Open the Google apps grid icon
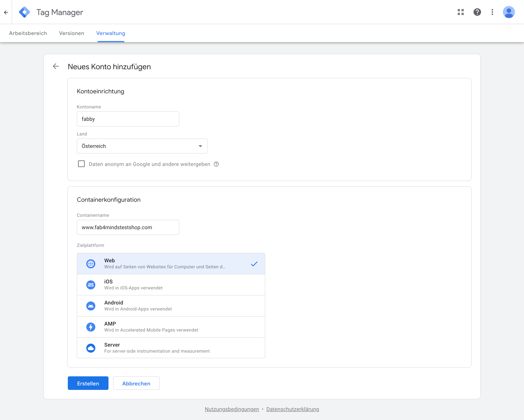This screenshot has height=420, width=524. click(x=461, y=12)
